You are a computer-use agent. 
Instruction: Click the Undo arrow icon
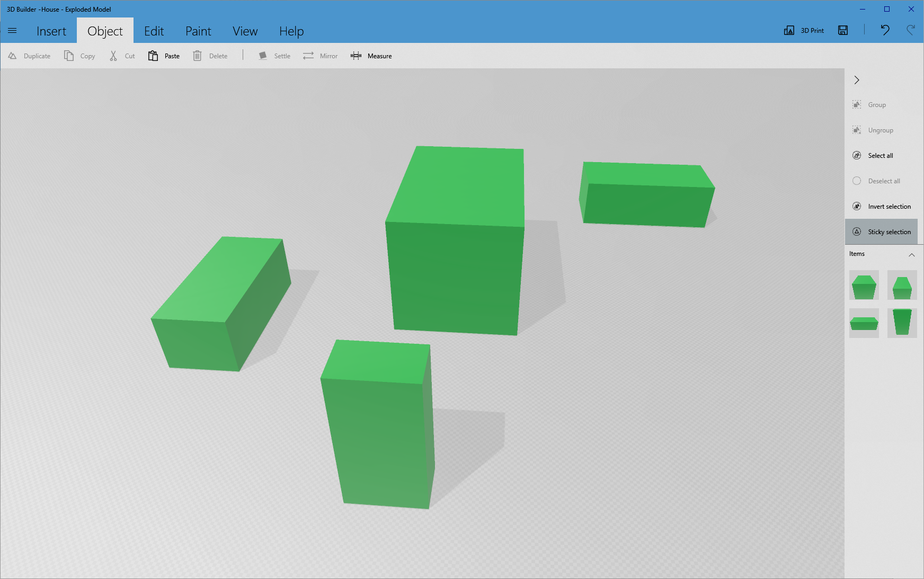click(x=885, y=31)
